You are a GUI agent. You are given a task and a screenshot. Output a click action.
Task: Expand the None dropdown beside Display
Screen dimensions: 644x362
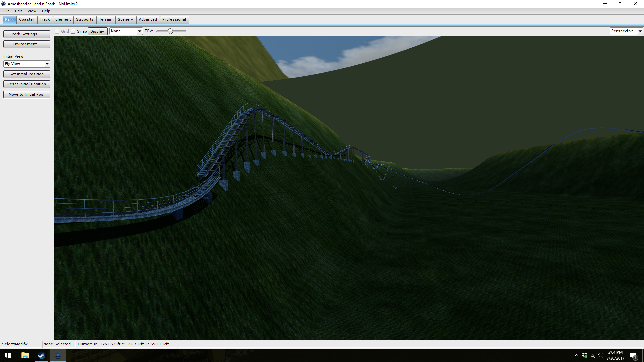pos(140,31)
